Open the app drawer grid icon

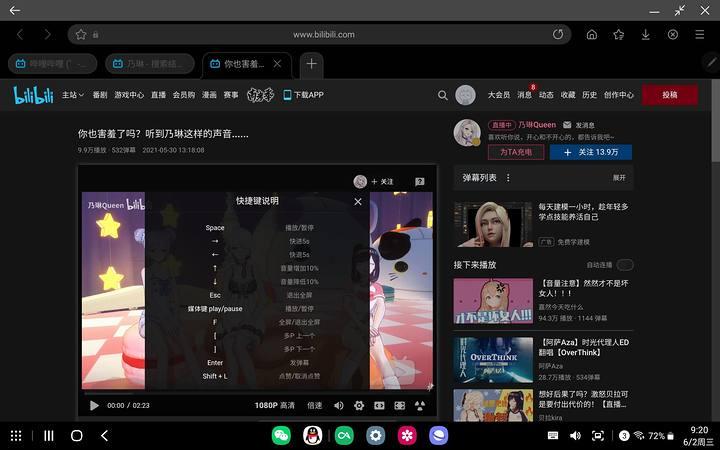[16, 436]
